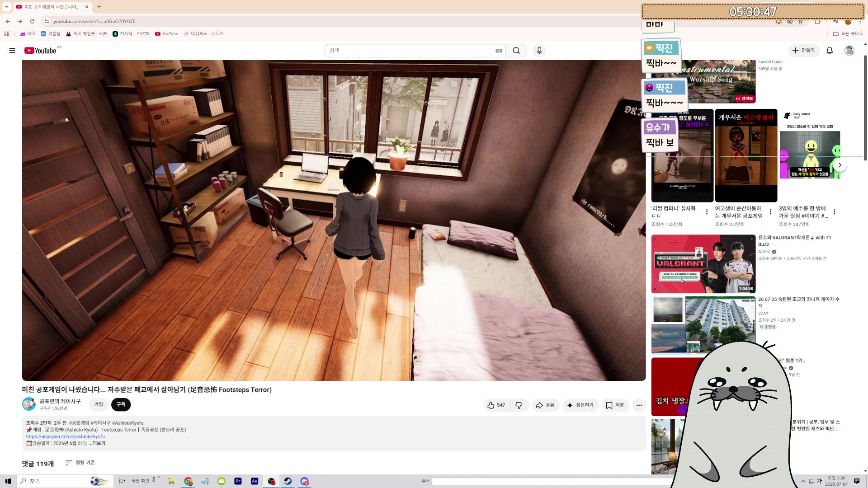868x488 pixels.
Task: Open the Windows notification center icon
Action: pos(857,481)
